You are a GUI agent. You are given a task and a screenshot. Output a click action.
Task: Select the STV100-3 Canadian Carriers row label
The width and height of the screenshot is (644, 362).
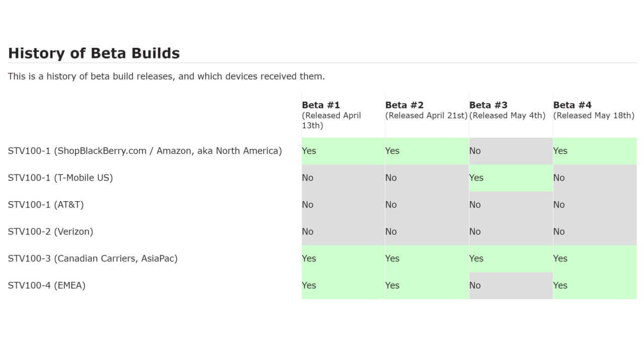(x=93, y=258)
